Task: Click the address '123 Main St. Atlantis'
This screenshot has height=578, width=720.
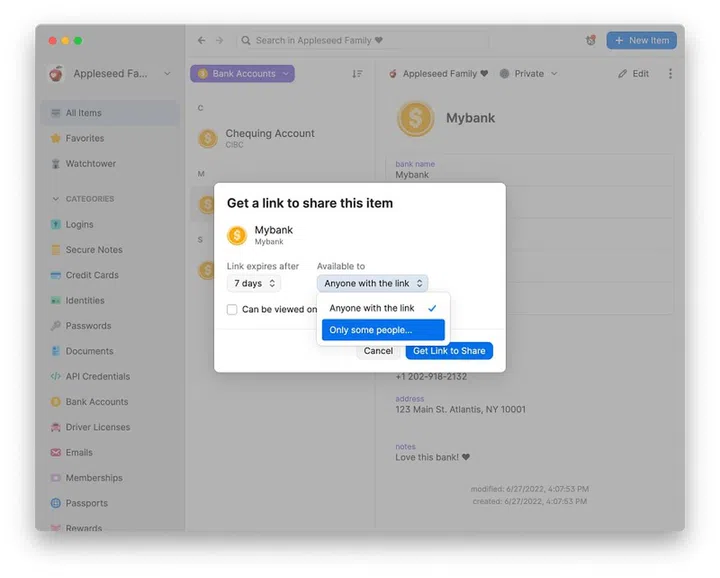Action: [x=460, y=410]
